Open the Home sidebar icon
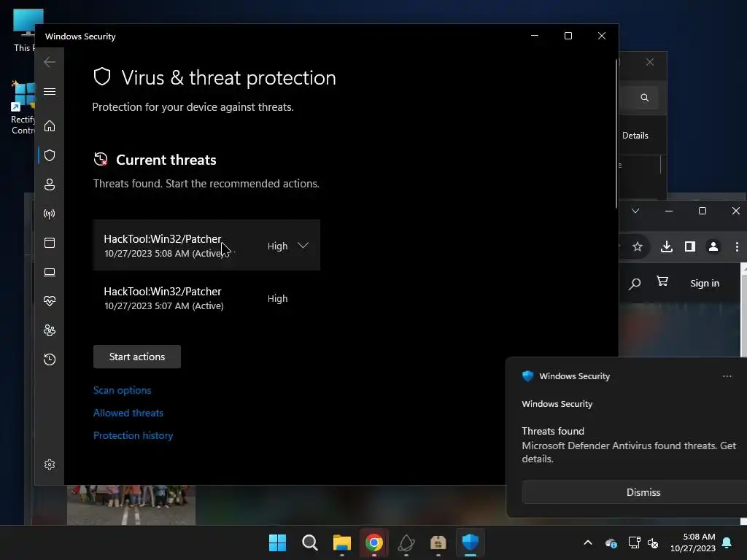This screenshot has height=560, width=747. coord(50,126)
